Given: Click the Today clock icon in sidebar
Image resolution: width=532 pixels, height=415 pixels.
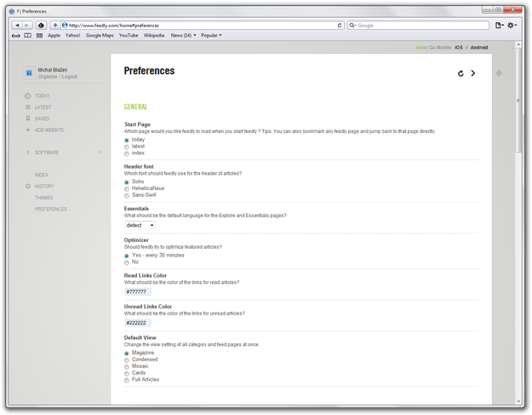Looking at the screenshot, I should click(27, 95).
